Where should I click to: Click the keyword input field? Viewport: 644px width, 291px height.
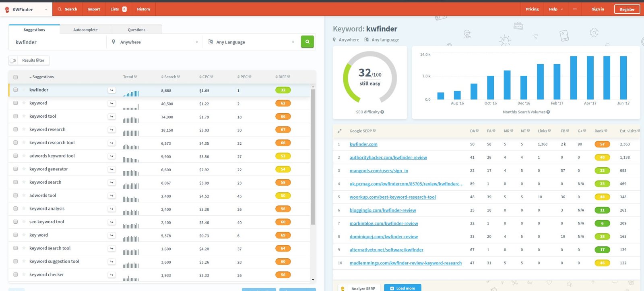click(x=57, y=42)
